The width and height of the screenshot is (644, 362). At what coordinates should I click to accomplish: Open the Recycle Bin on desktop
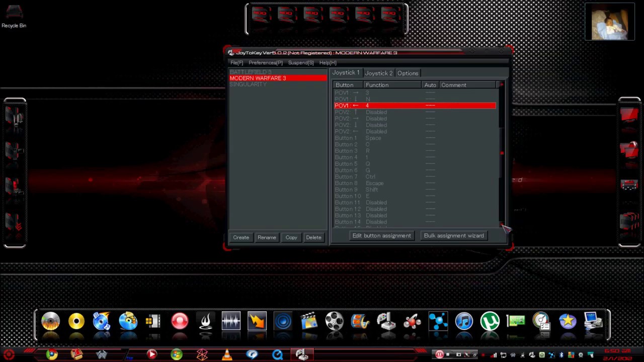tap(14, 17)
